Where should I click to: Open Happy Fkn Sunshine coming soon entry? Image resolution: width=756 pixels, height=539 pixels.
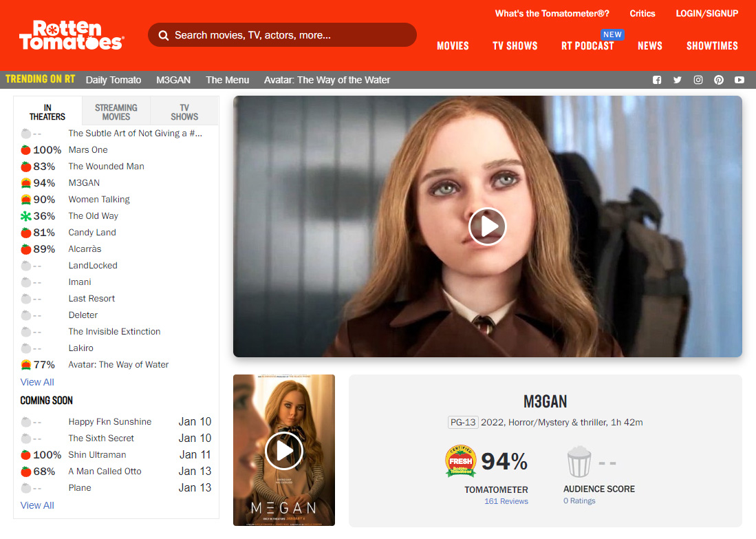[x=110, y=422]
